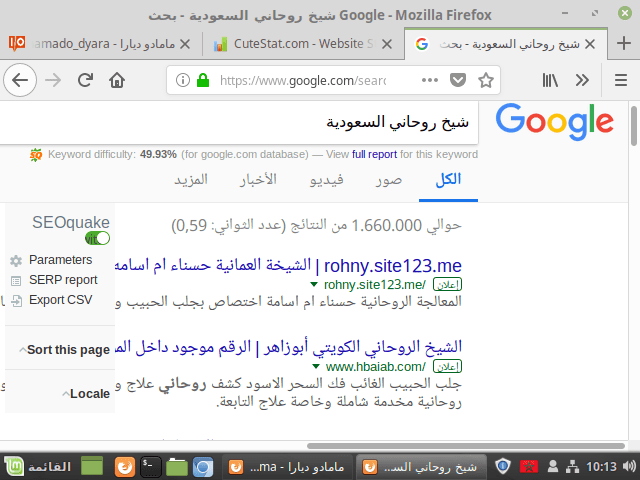640x480 pixels.
Task: Close the Google search tab
Action: point(590,44)
